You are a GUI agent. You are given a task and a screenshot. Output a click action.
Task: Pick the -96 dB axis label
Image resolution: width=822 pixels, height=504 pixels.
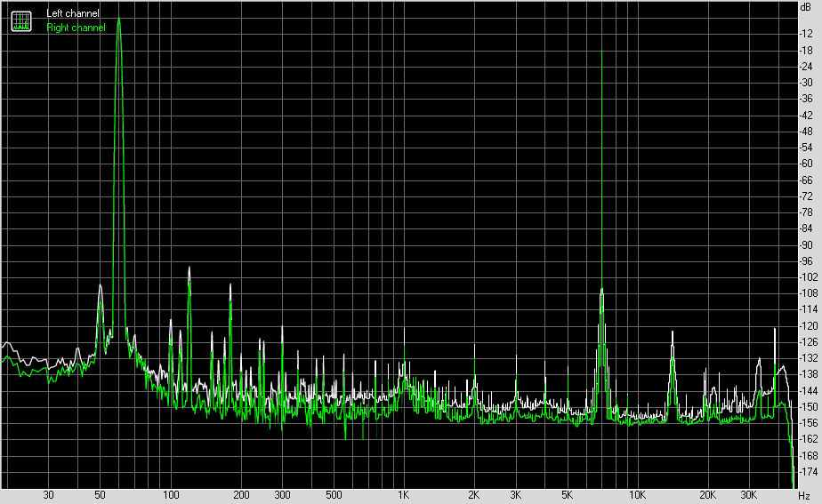tap(806, 261)
